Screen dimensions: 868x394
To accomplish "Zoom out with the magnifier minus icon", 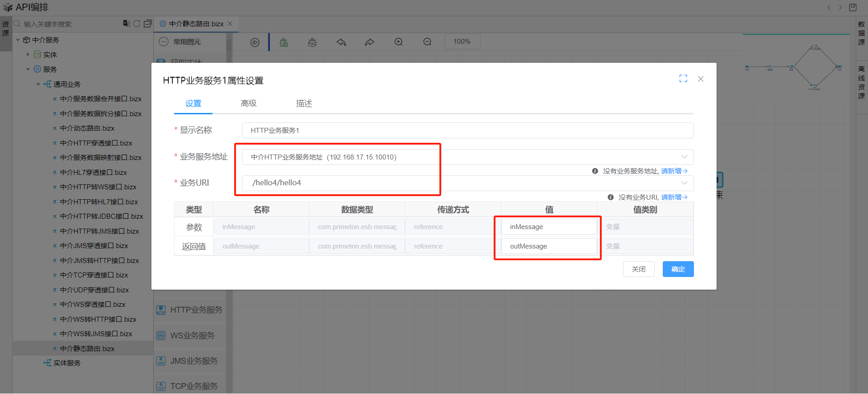I will click(427, 42).
